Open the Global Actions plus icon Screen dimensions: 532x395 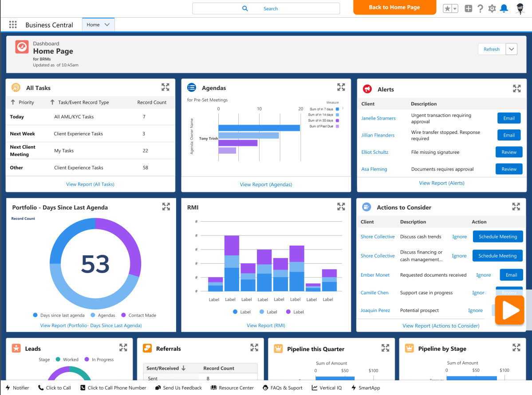pyautogui.click(x=468, y=8)
